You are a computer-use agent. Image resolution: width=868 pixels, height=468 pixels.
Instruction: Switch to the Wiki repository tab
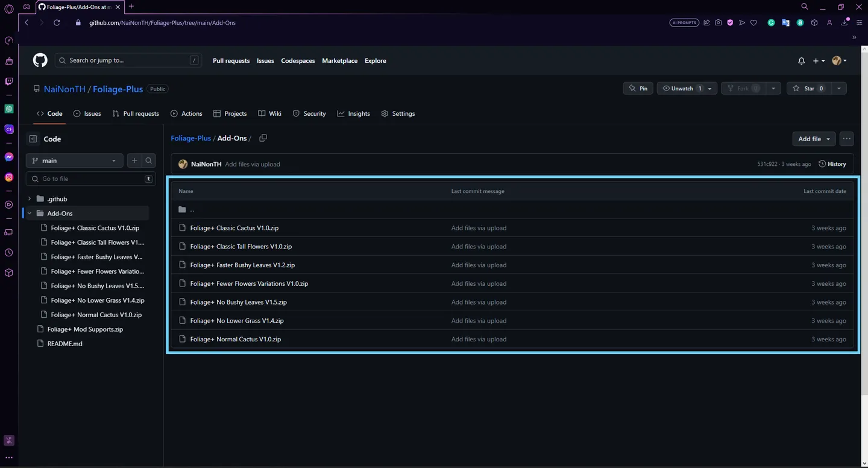269,113
